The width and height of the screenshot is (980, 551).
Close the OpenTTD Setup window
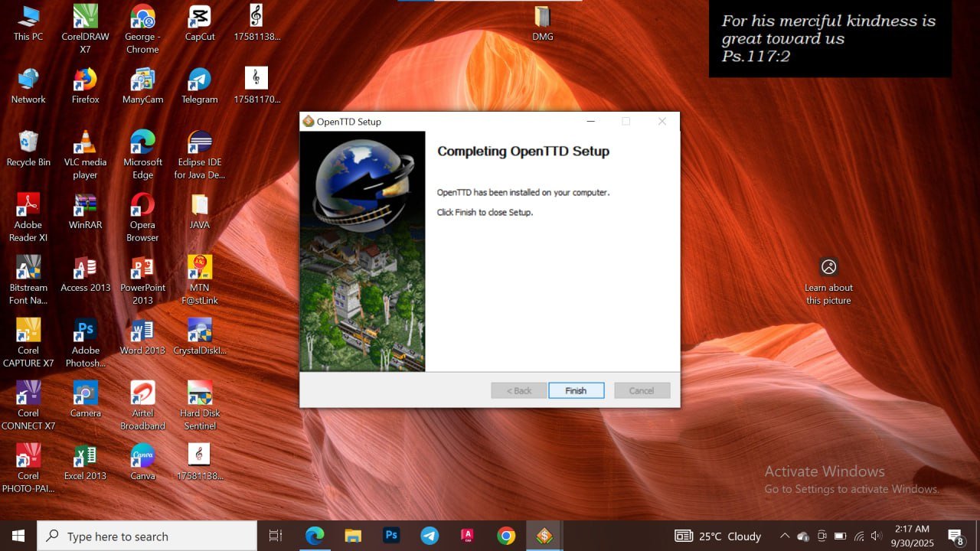pos(662,122)
